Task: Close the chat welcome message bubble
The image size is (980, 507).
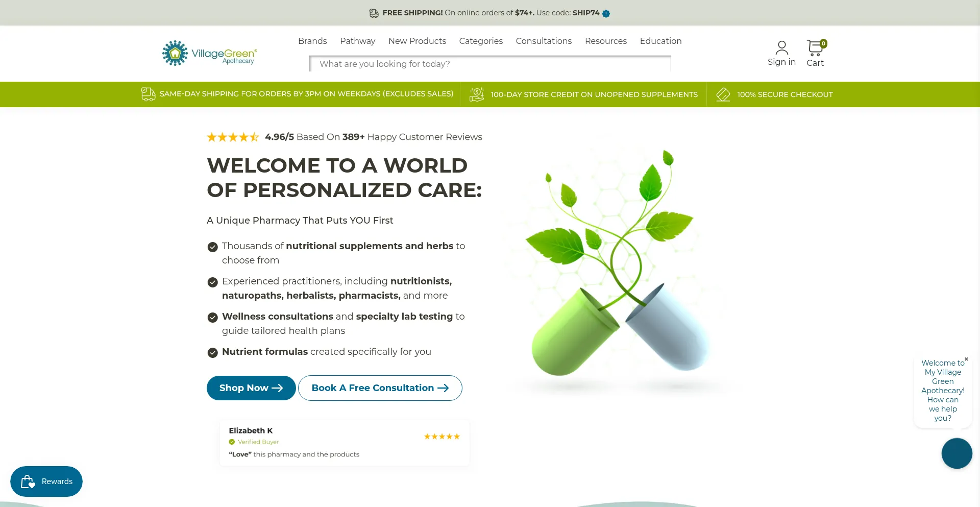Action: (966, 359)
